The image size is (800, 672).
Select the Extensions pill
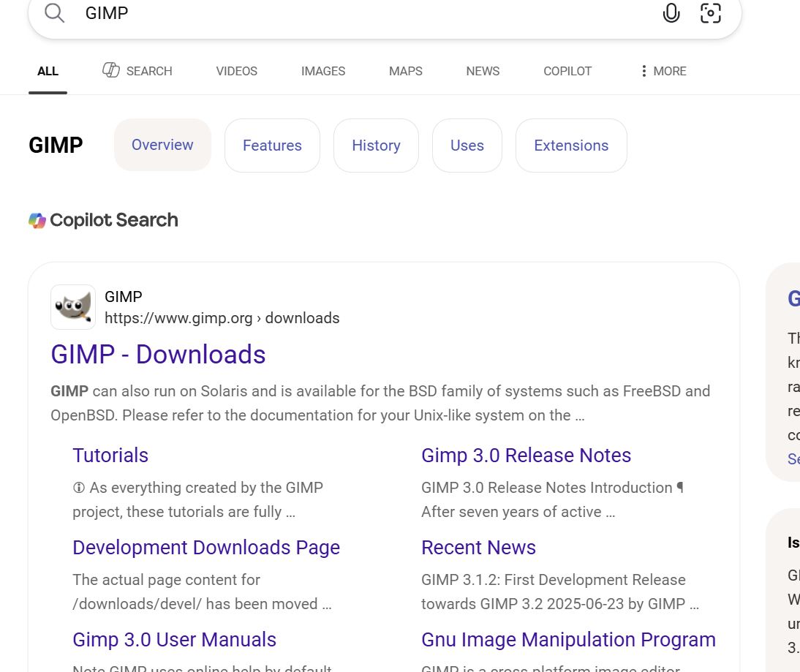(571, 145)
